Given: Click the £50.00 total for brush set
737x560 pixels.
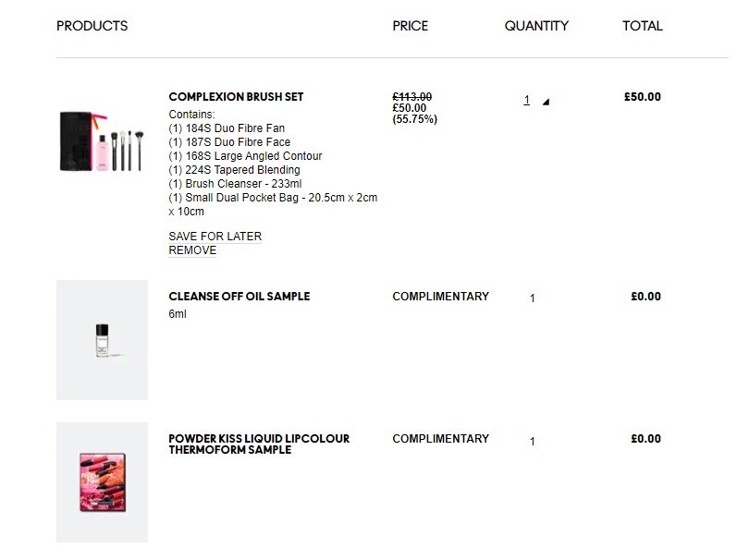Looking at the screenshot, I should (x=643, y=97).
